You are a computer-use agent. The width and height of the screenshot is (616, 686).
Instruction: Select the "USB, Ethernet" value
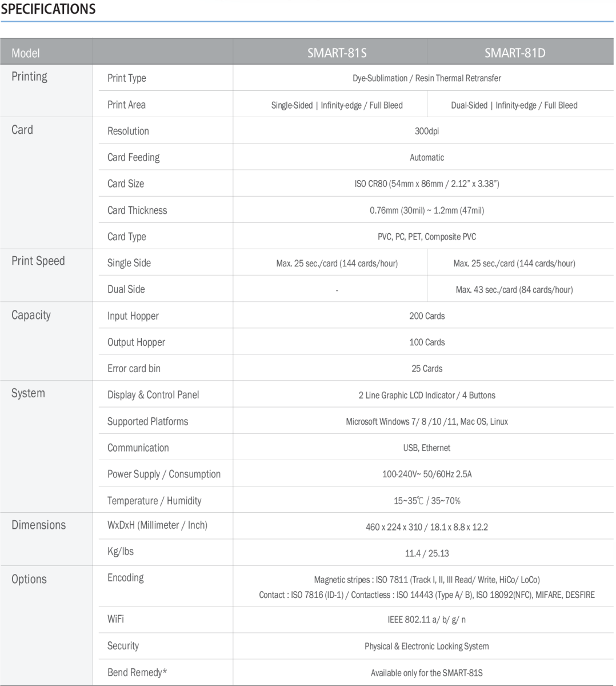click(x=427, y=448)
